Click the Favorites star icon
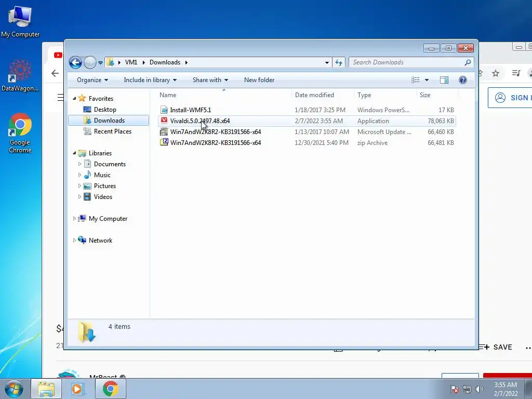Image resolution: width=532 pixels, height=399 pixels. [82, 98]
